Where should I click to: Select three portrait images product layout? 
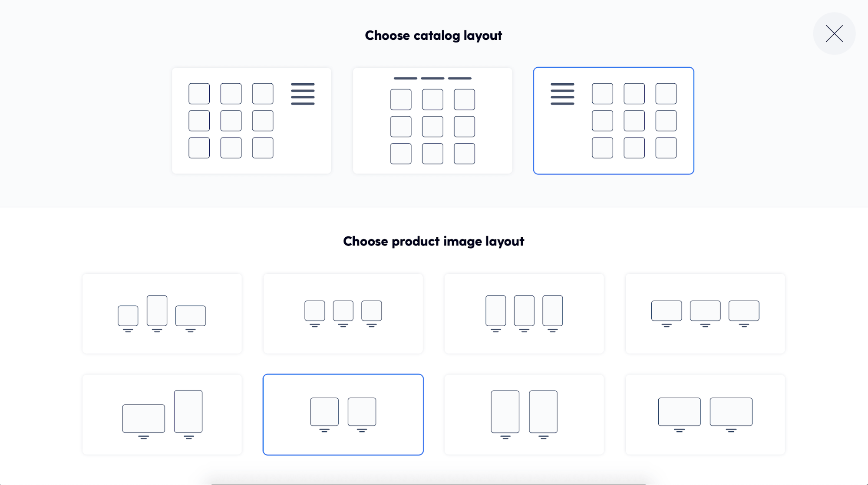click(x=524, y=314)
